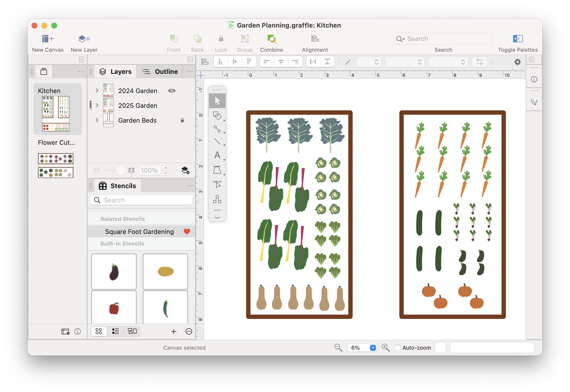This screenshot has height=392, width=570.
Task: Click the zoom out magnifier icon
Action: pos(338,348)
